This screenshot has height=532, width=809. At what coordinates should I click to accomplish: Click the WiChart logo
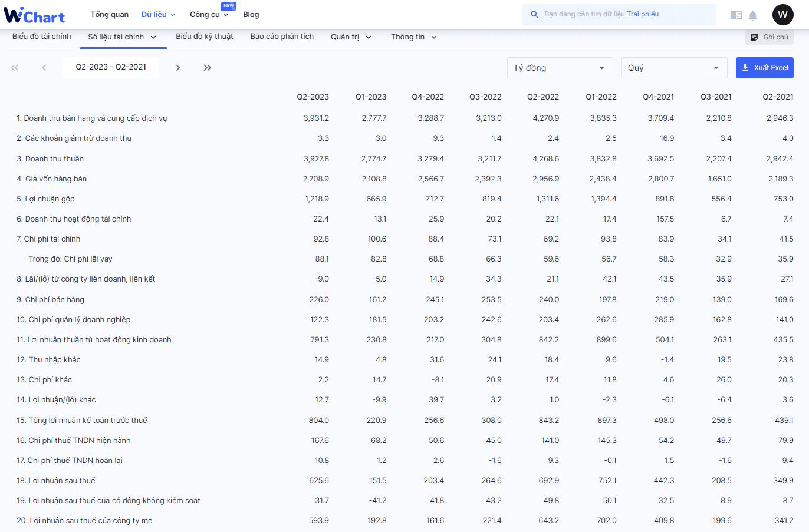click(x=34, y=15)
